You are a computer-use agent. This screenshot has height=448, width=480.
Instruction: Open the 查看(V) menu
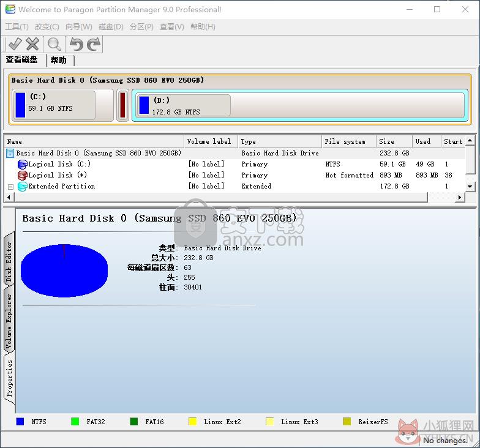tap(171, 27)
